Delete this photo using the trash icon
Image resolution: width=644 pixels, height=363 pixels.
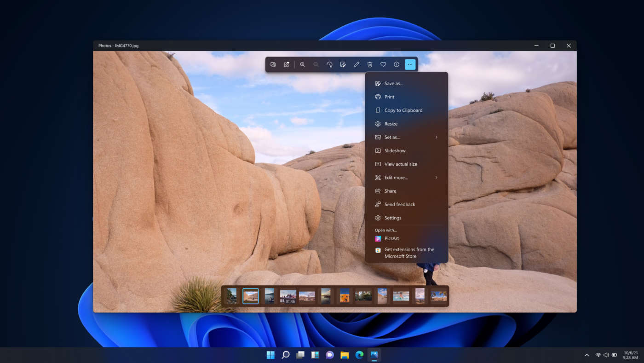(x=369, y=64)
